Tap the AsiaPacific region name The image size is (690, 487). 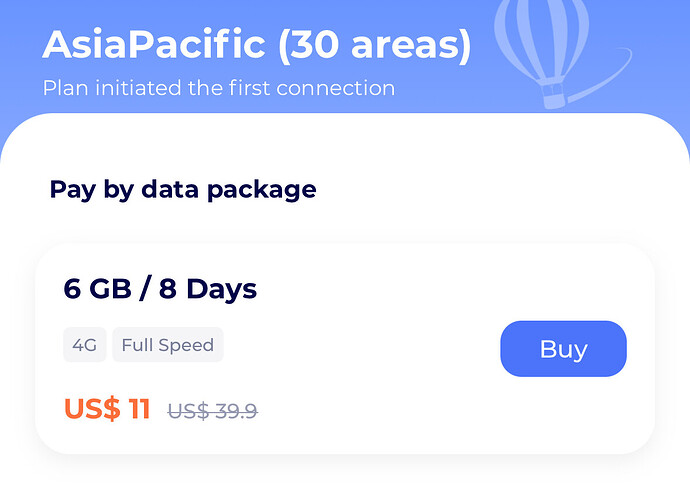154,45
